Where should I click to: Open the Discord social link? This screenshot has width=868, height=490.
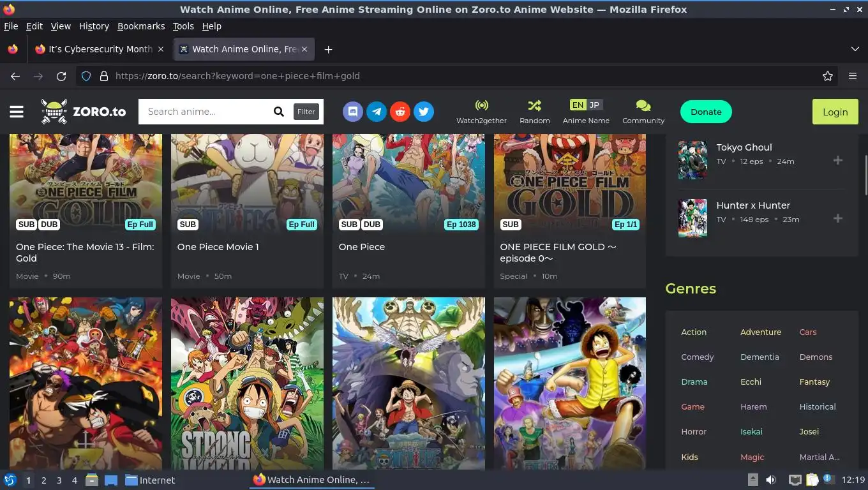[352, 112]
